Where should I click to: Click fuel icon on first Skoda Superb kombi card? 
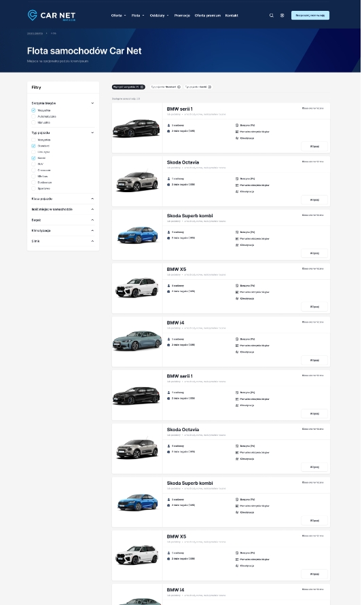(x=237, y=232)
